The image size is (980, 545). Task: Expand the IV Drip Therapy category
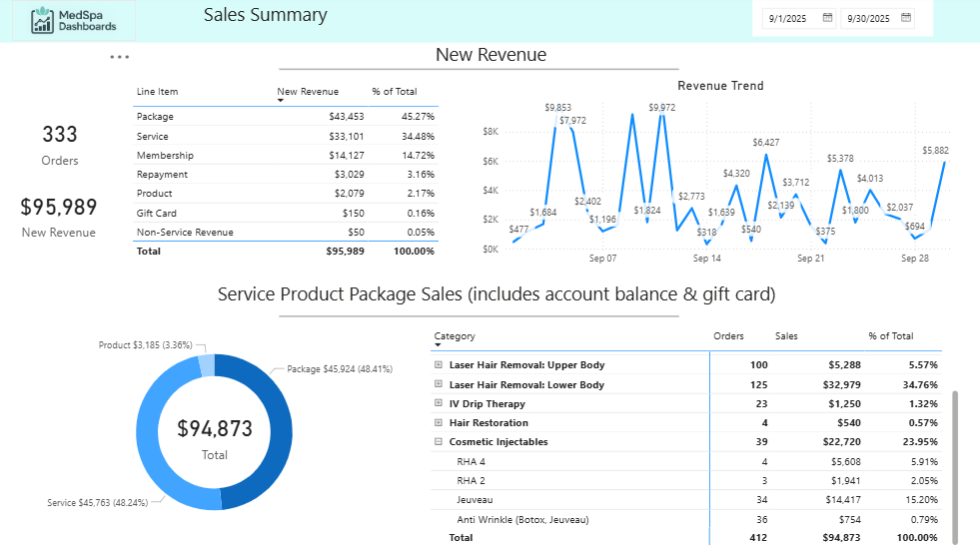pyautogui.click(x=439, y=403)
